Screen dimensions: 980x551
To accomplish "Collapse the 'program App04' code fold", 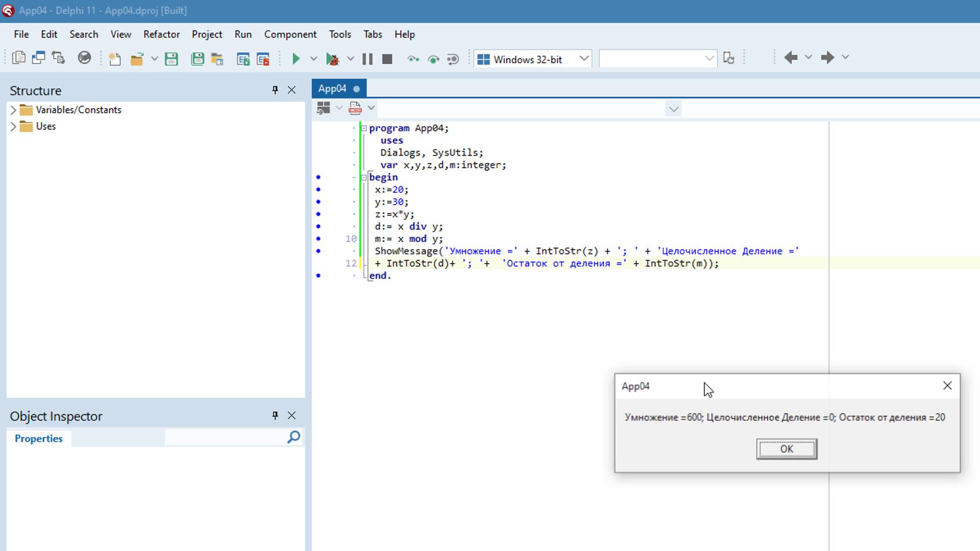I will (364, 128).
